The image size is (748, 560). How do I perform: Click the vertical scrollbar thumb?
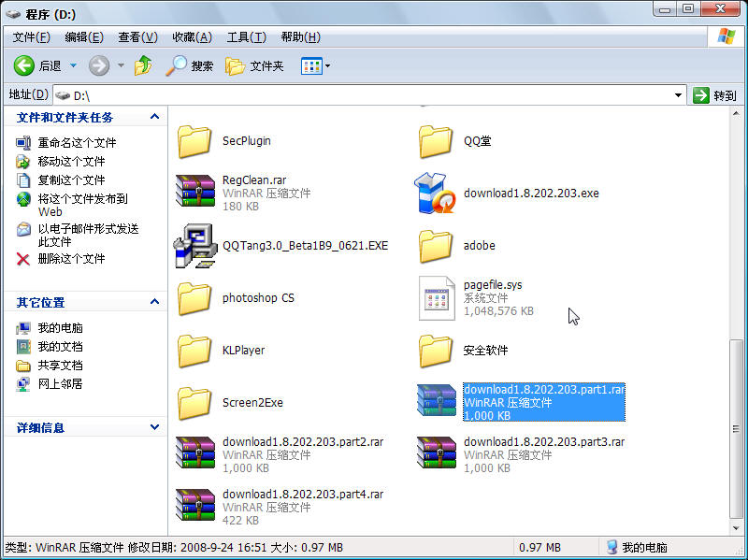pyautogui.click(x=736, y=428)
